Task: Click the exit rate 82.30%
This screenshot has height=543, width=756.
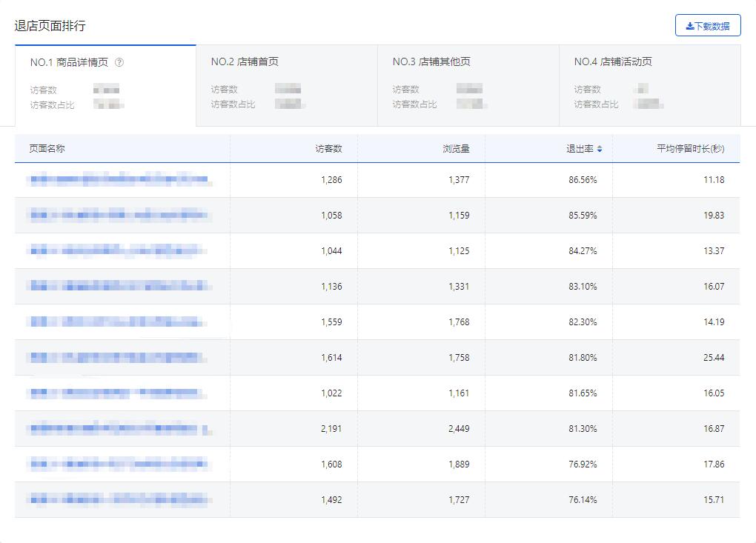Action: coord(583,322)
